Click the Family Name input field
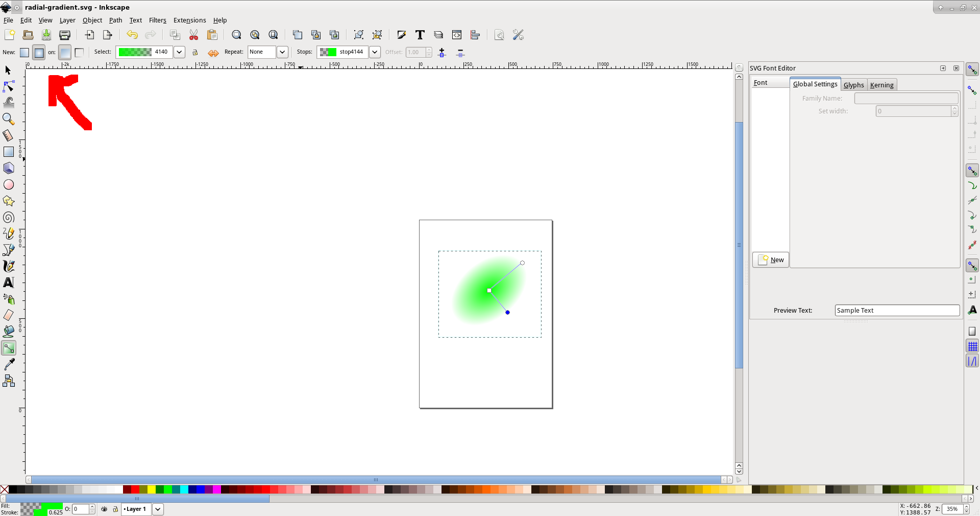Screen dimensions: 980x516 pyautogui.click(x=906, y=98)
